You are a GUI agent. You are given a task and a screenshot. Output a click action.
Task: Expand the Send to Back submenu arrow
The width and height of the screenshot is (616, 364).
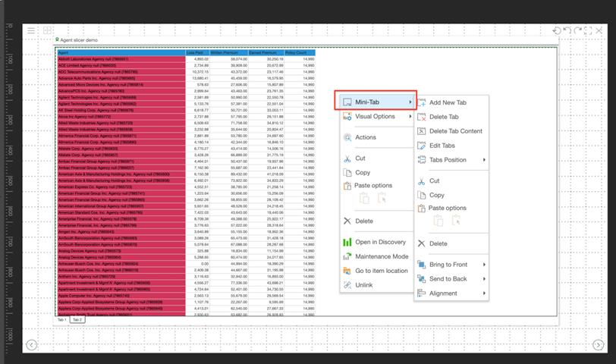[485, 279]
